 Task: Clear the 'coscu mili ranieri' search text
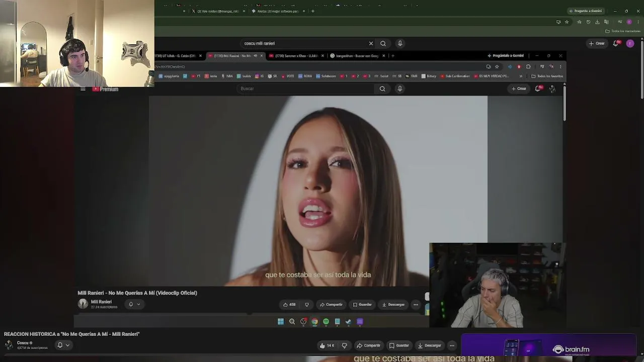pos(371,43)
